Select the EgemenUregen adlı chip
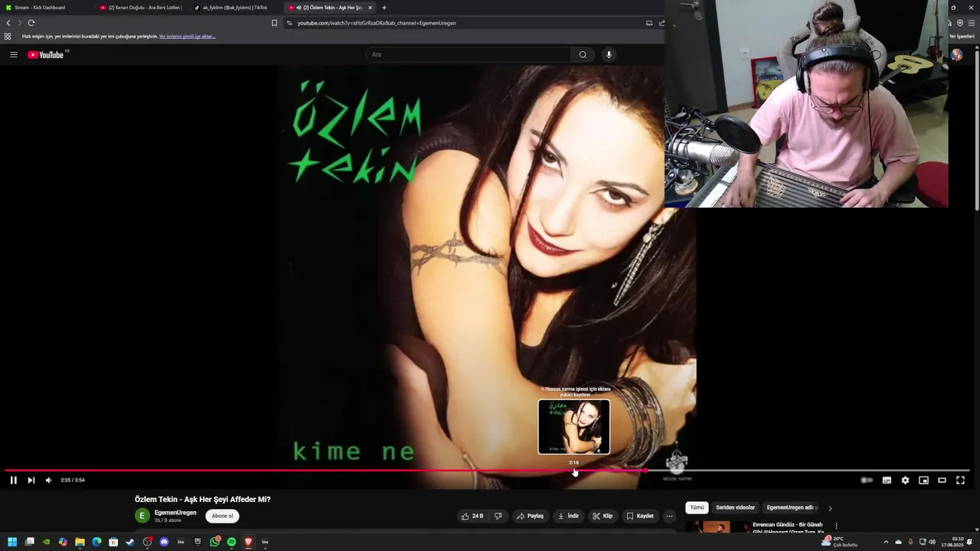This screenshot has width=980, height=551. 792,507
